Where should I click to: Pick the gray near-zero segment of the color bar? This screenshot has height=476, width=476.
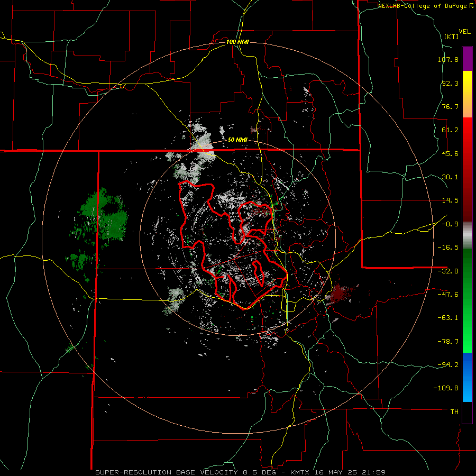(467, 235)
